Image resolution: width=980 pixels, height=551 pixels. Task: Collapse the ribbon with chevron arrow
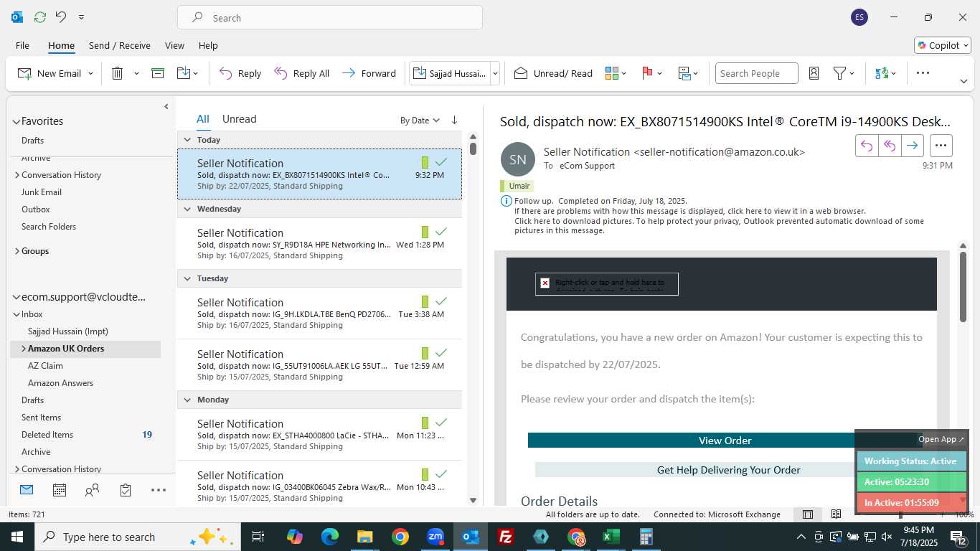click(x=963, y=81)
